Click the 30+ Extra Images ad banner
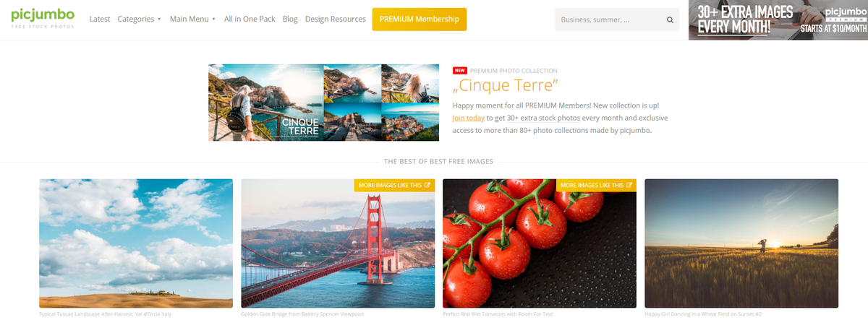Viewport: 868px width, 320px height. pos(778,20)
